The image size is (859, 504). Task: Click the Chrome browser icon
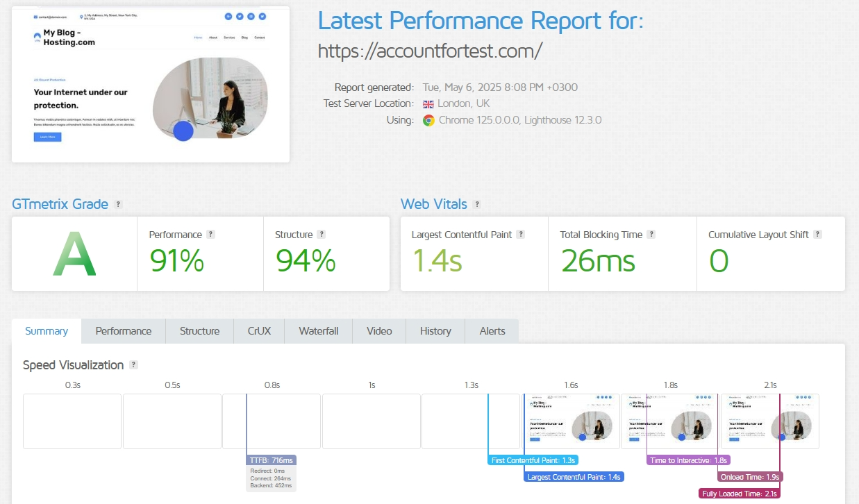(x=428, y=120)
